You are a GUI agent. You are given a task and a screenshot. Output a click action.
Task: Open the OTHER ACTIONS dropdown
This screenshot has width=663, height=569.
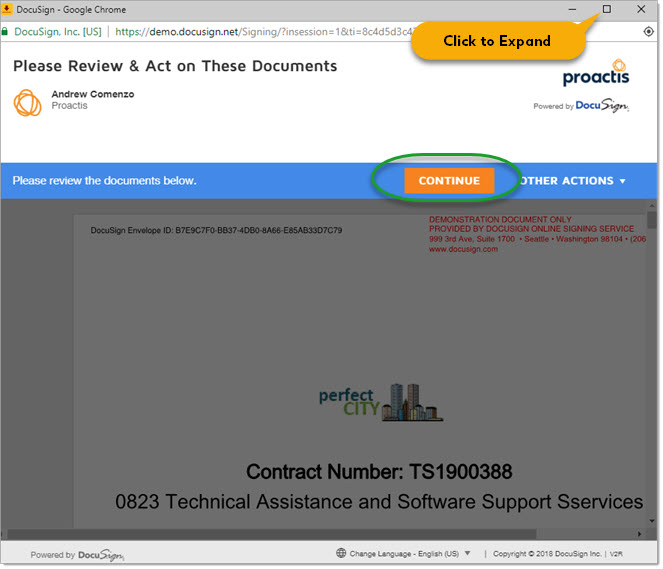click(573, 181)
